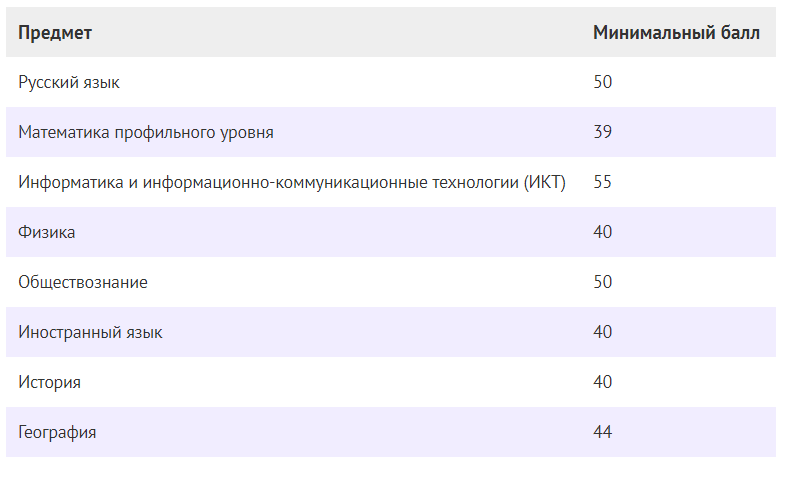This screenshot has height=485, width=793.
Task: Select the "География" subject cell
Action: point(57,432)
